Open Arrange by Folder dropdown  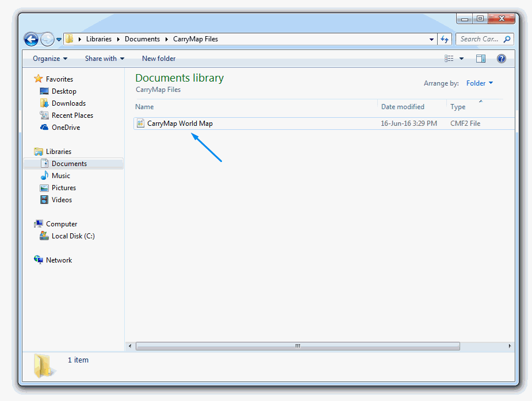coord(479,83)
